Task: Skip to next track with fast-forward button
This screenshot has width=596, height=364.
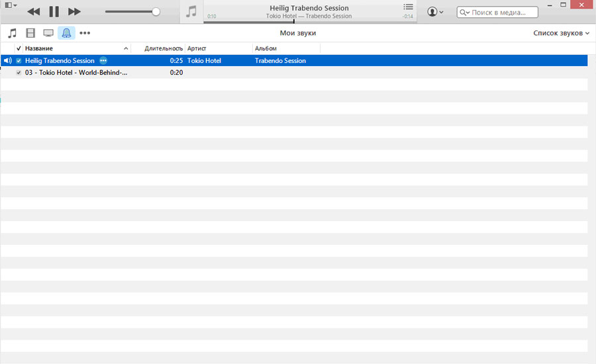Action: (74, 12)
